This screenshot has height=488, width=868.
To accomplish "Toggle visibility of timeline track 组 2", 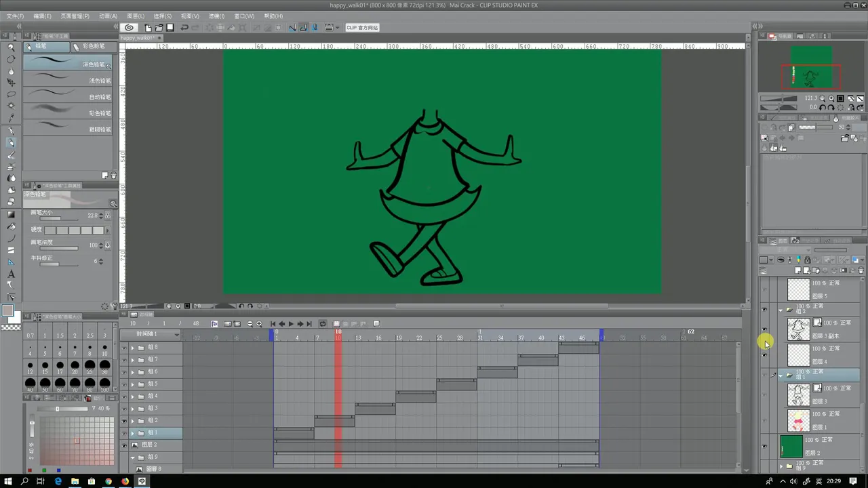I will [x=124, y=421].
